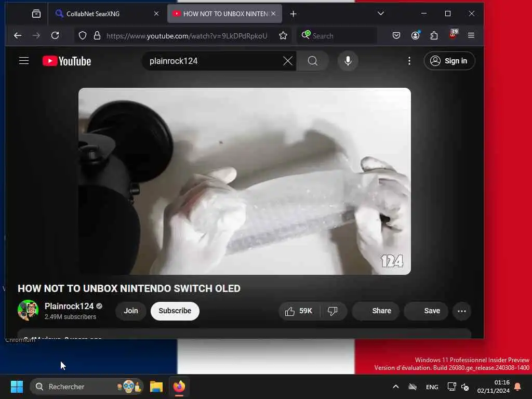The height and width of the screenshot is (399, 532).
Task: Click the Sign in button
Action: 449,61
